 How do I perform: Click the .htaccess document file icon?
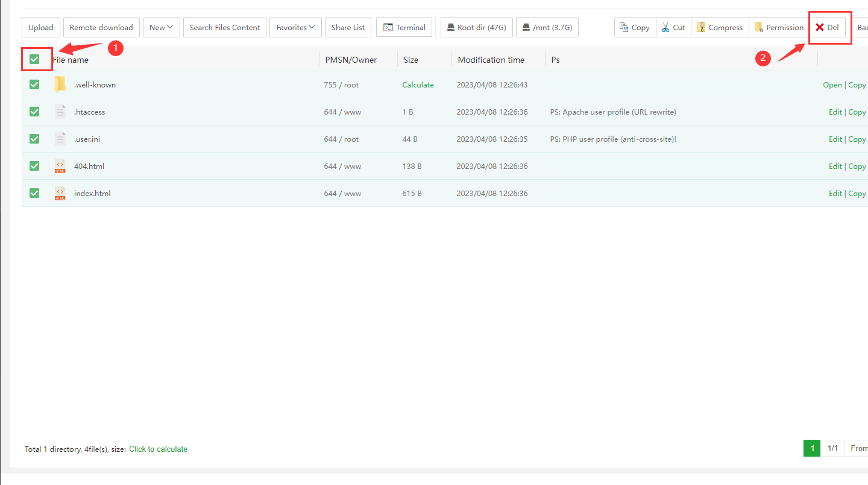[60, 112]
